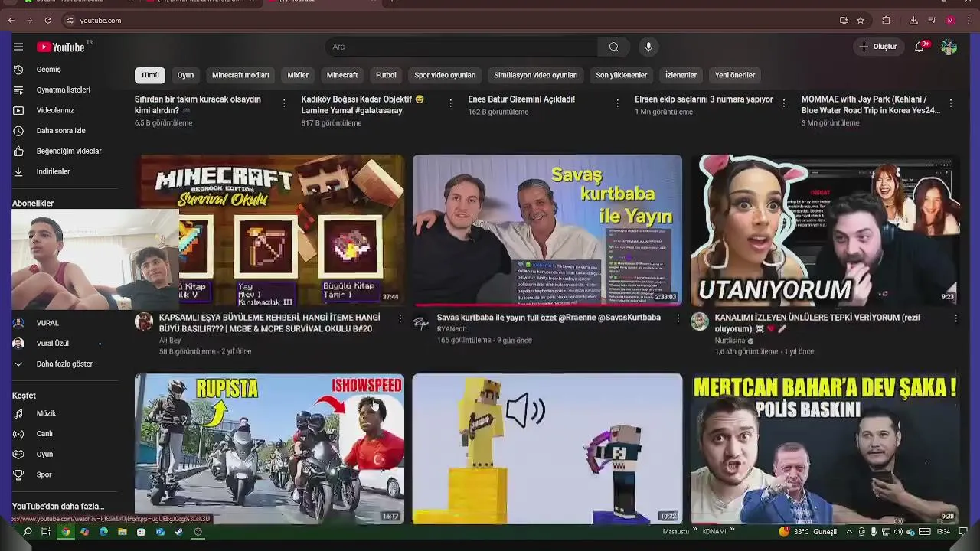Open the Savaş kurtbaba ile Yayın thumbnail
980x551 pixels.
click(547, 230)
